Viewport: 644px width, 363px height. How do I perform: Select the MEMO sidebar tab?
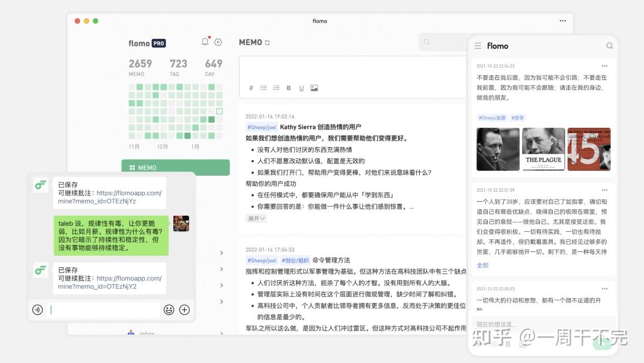(175, 167)
